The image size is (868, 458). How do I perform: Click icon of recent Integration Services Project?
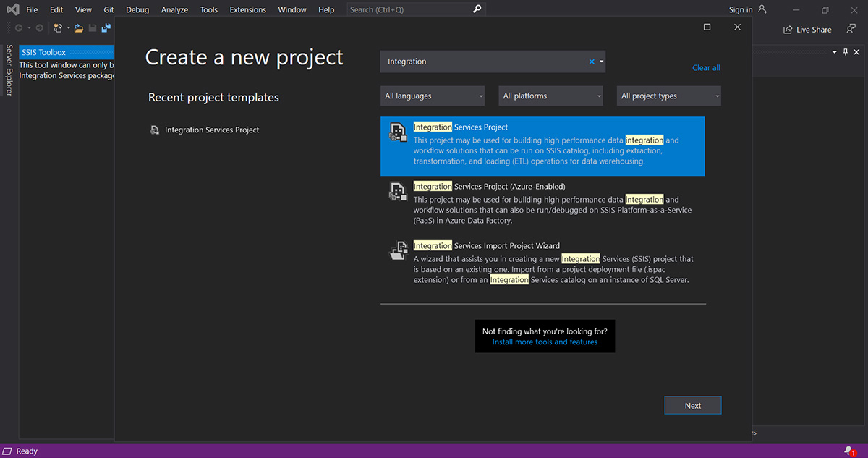point(154,130)
